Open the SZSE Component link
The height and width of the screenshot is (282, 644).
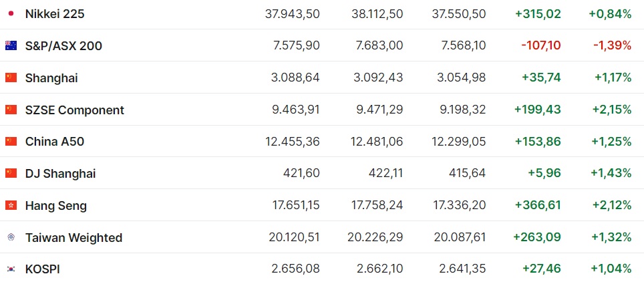[75, 110]
